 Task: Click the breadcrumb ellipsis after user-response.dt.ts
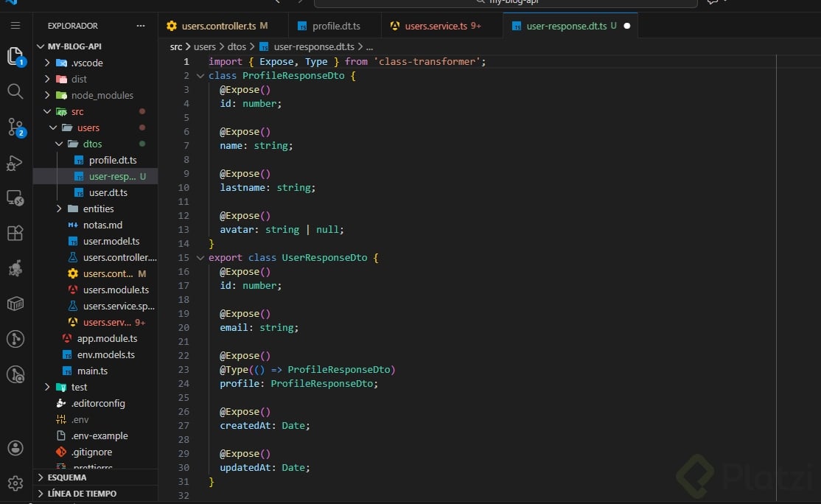[369, 46]
